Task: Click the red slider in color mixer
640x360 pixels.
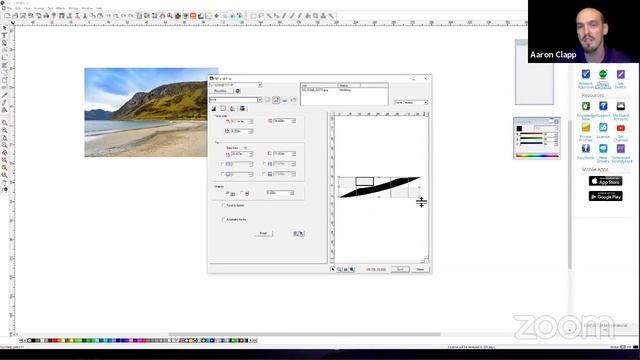Action: click(531, 134)
